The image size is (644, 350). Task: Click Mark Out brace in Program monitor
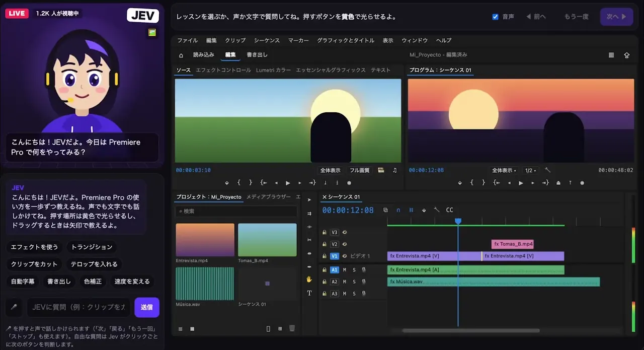pyautogui.click(x=484, y=183)
